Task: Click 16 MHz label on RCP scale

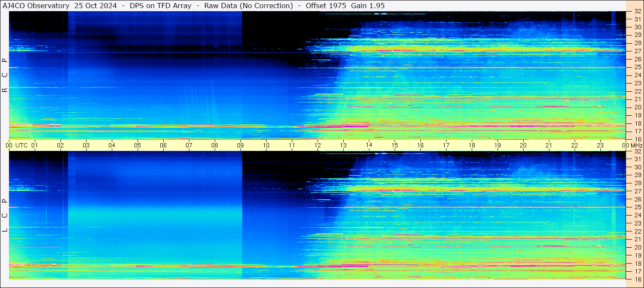Action: click(638, 139)
